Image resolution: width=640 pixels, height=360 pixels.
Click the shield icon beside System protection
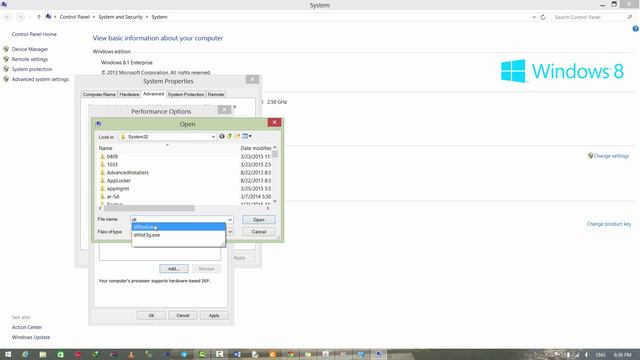pos(6,69)
